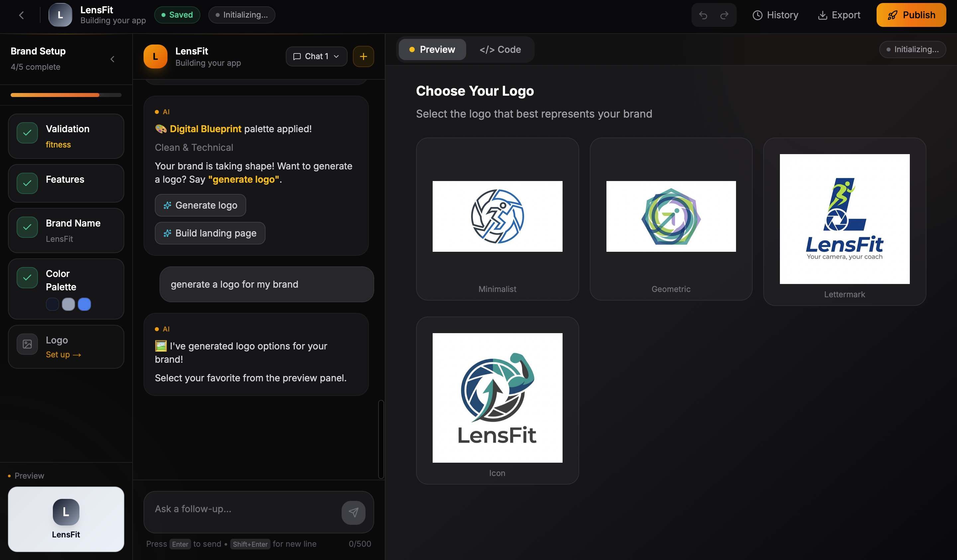
Task: Open History with the clock icon
Action: coord(757,15)
